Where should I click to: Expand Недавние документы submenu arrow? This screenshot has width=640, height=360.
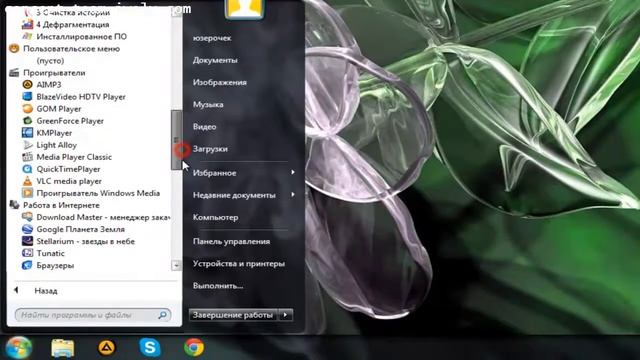[x=293, y=195]
